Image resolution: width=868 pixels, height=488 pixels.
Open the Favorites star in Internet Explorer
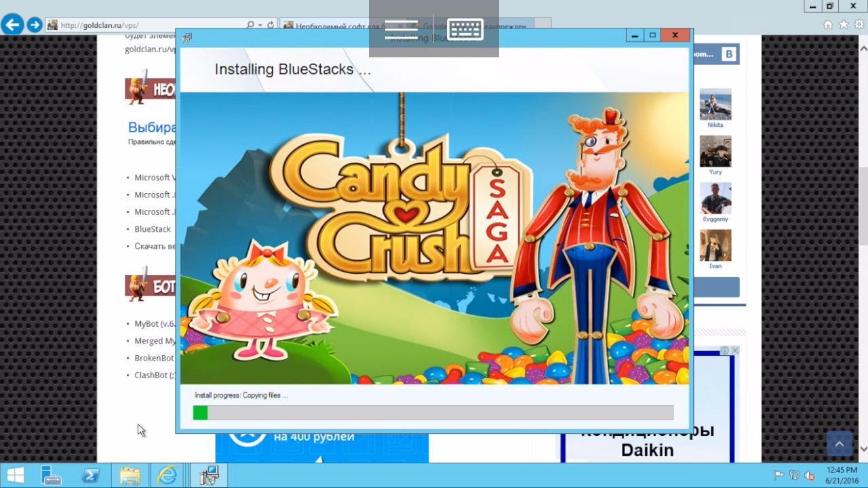coord(844,24)
